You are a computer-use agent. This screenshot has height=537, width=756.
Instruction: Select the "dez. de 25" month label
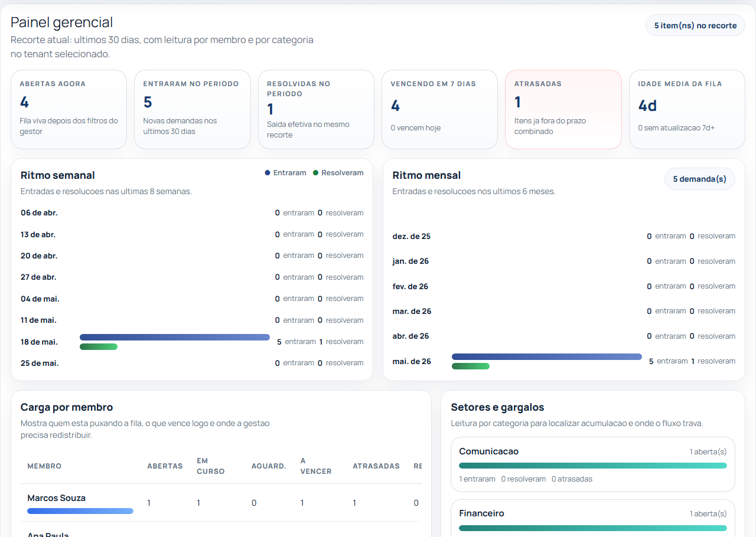coord(412,236)
